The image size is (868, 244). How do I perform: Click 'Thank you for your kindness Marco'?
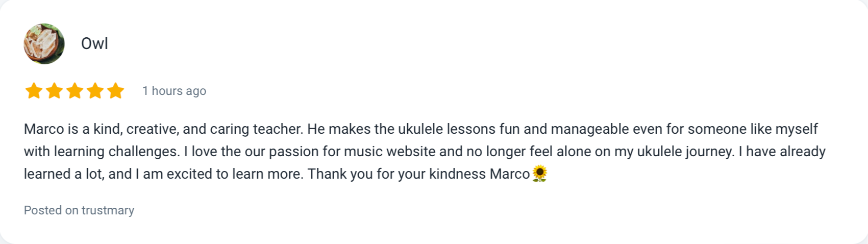pyautogui.click(x=419, y=174)
